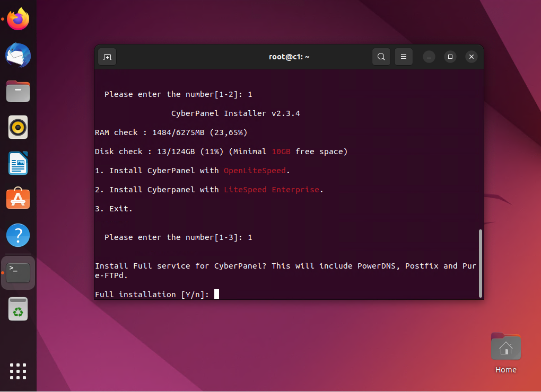Open Ubuntu Software store
This screenshot has width=541, height=392.
coord(18,199)
